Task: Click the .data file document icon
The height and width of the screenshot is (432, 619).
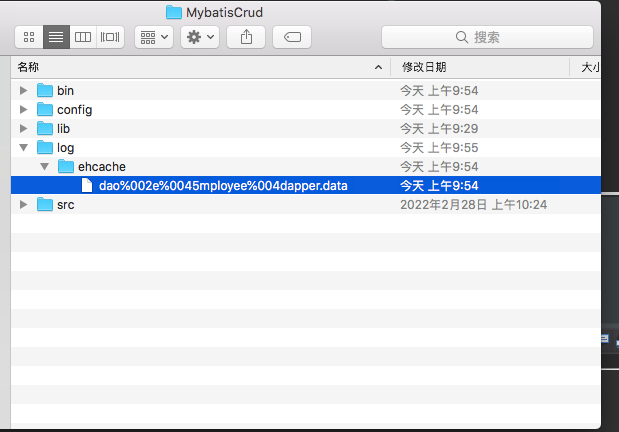Action: (87, 186)
